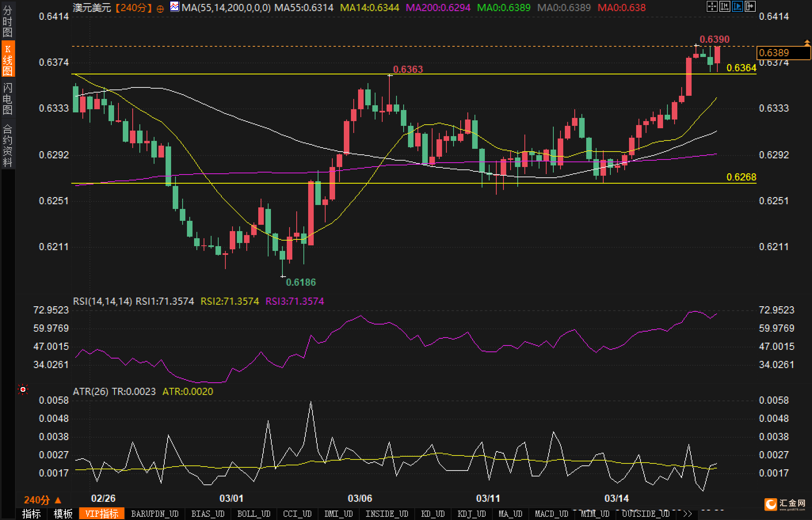The height and width of the screenshot is (520, 812).
Task: Click the 0.6390 high price marker
Action: click(x=715, y=39)
